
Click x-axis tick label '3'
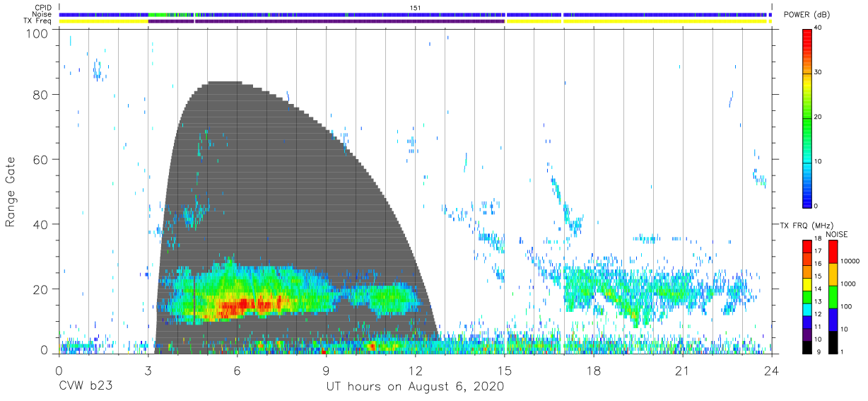(x=148, y=371)
